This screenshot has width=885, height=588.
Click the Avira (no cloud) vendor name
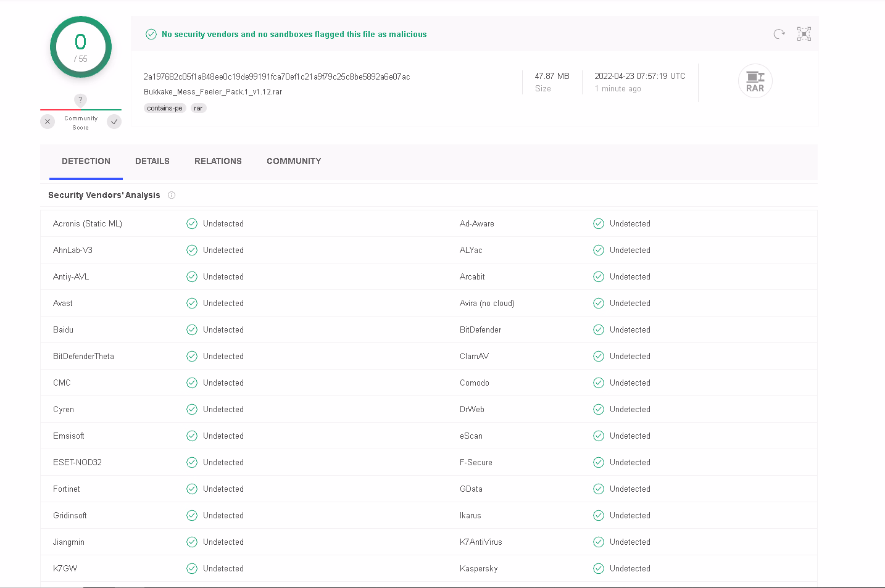(x=487, y=303)
